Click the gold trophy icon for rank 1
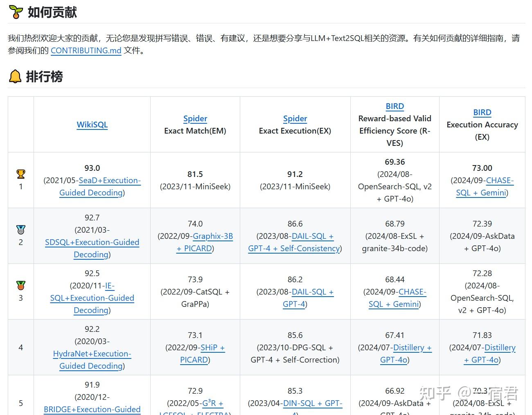 point(20,174)
